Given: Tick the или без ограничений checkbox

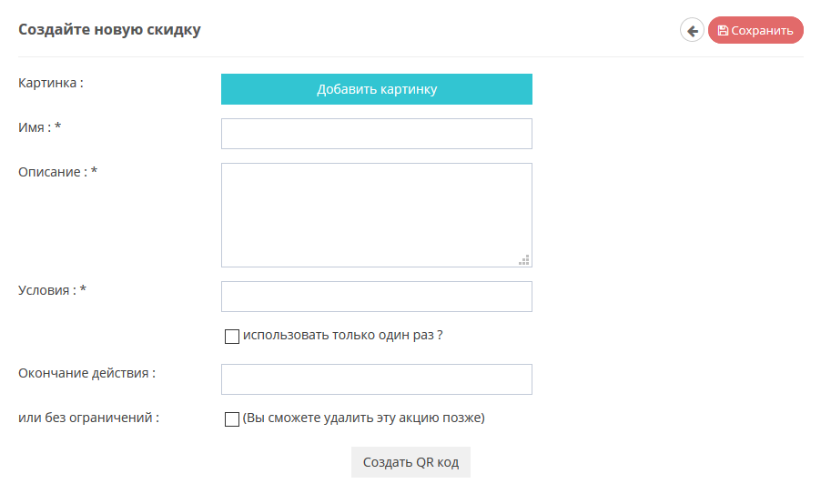Looking at the screenshot, I should (232, 418).
